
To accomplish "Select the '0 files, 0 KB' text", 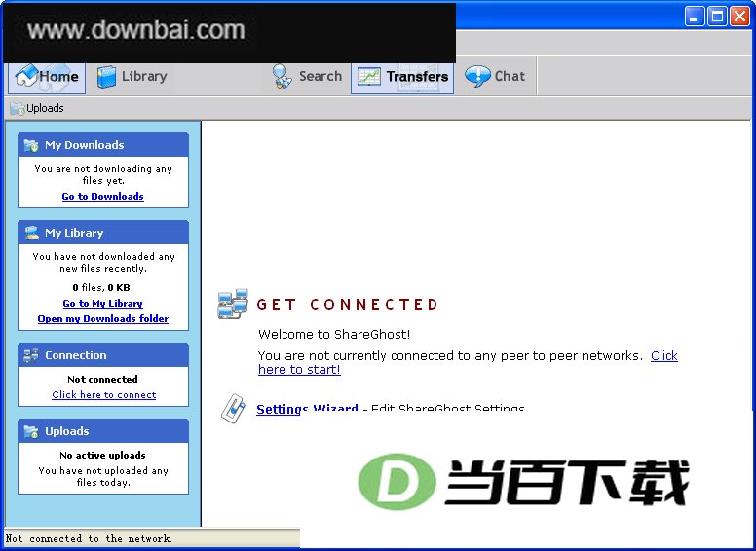I will coord(101,287).
